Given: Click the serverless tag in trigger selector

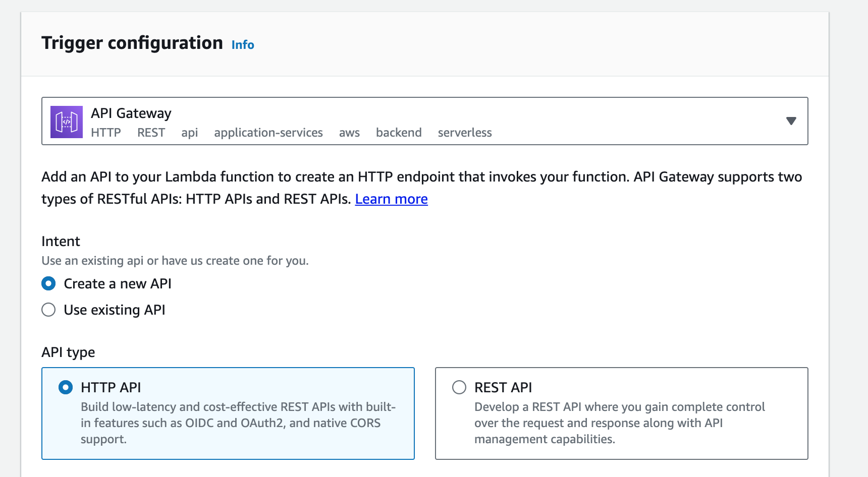Looking at the screenshot, I should (464, 133).
